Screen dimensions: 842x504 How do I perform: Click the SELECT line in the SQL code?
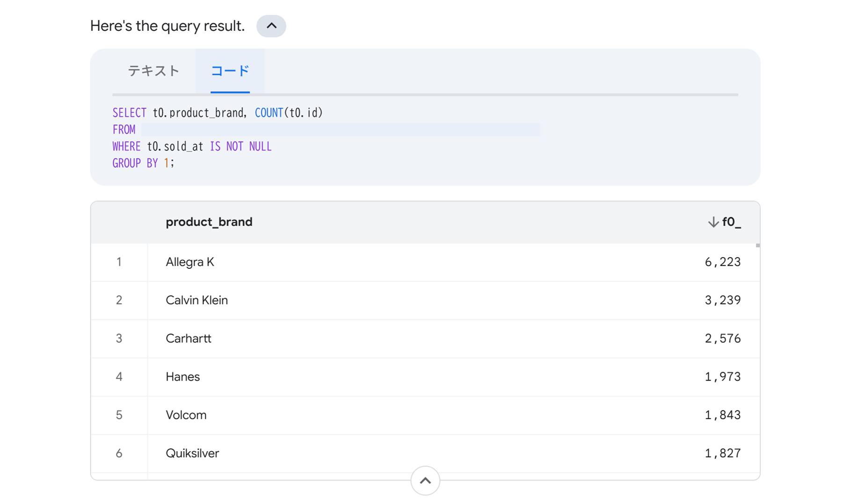tap(218, 113)
